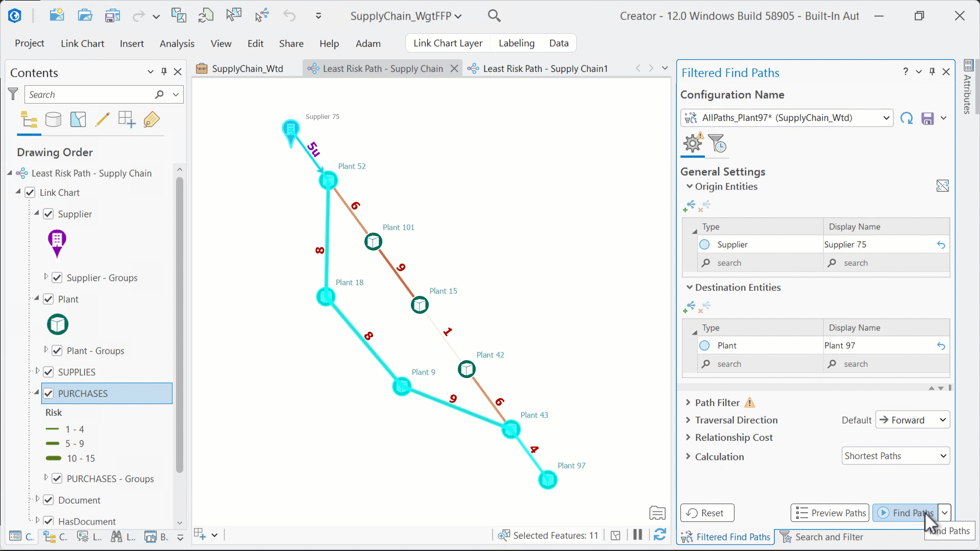Add origin entities from selection with plus icon
This screenshot has height=551, width=980.
[689, 206]
